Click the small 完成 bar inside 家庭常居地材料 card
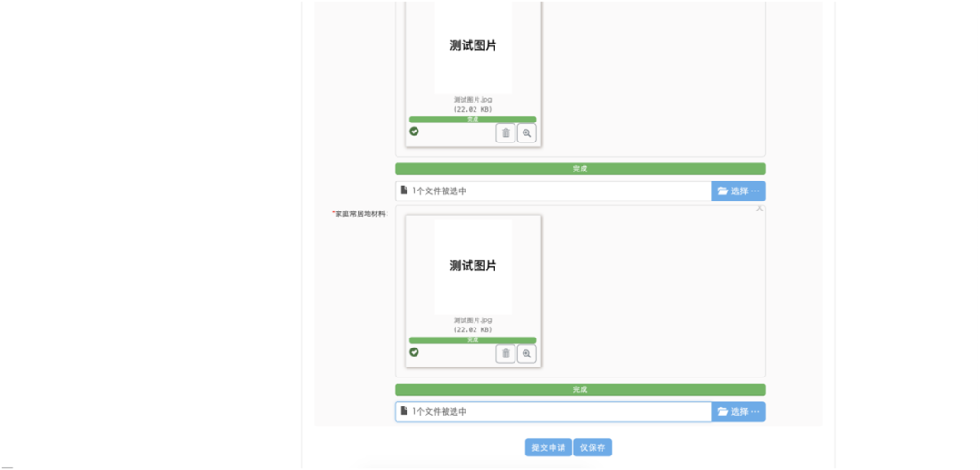The height and width of the screenshot is (470, 980). click(473, 340)
